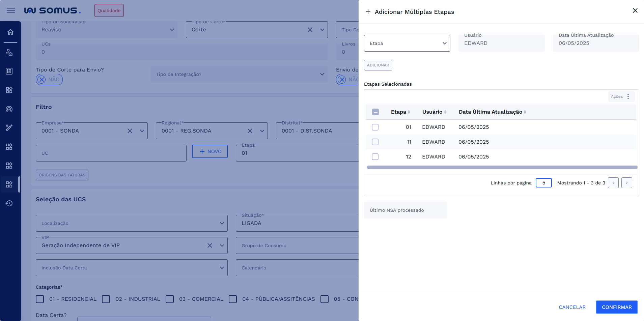The image size is (644, 321).
Task: Open the broadcast signal sidebar icon
Action: tap(9, 109)
